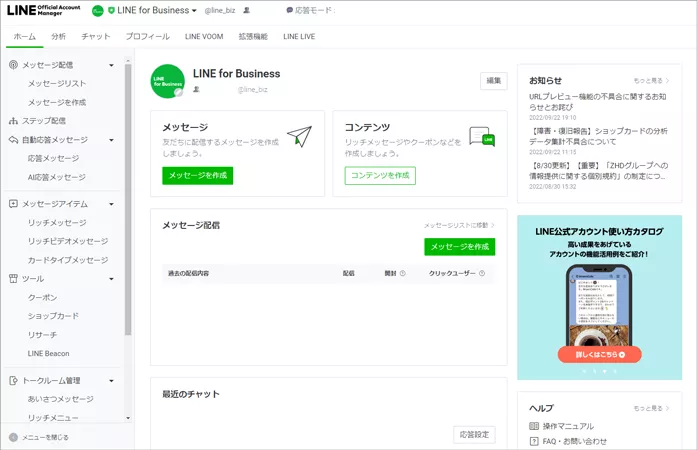697x450 pixels.
Task: Collapse the ツール sidebar section
Action: (111, 278)
